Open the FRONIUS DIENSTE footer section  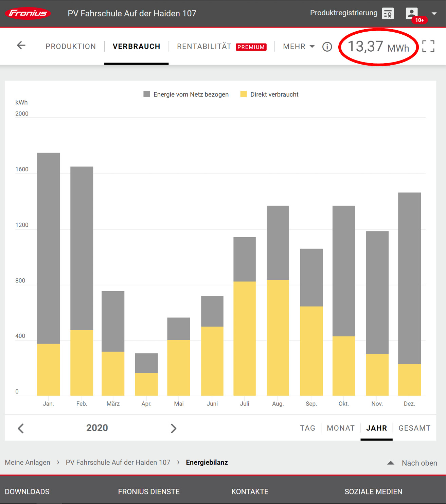pos(149,492)
